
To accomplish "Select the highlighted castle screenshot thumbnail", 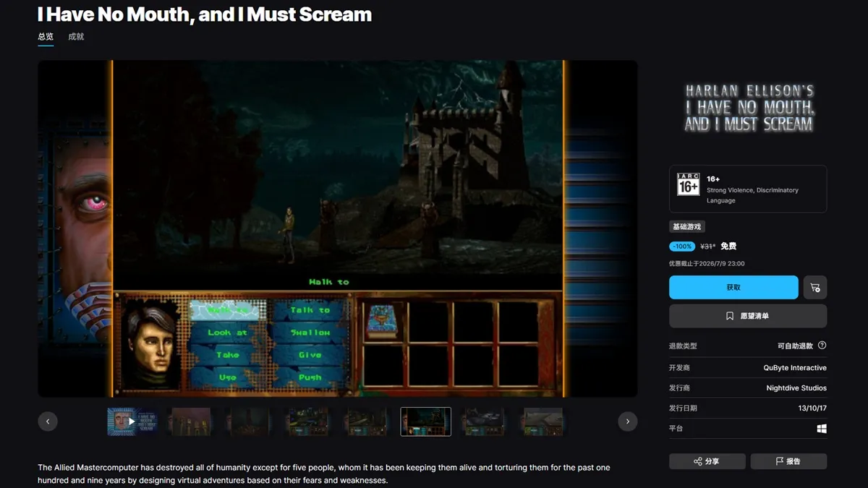I will tap(426, 421).
